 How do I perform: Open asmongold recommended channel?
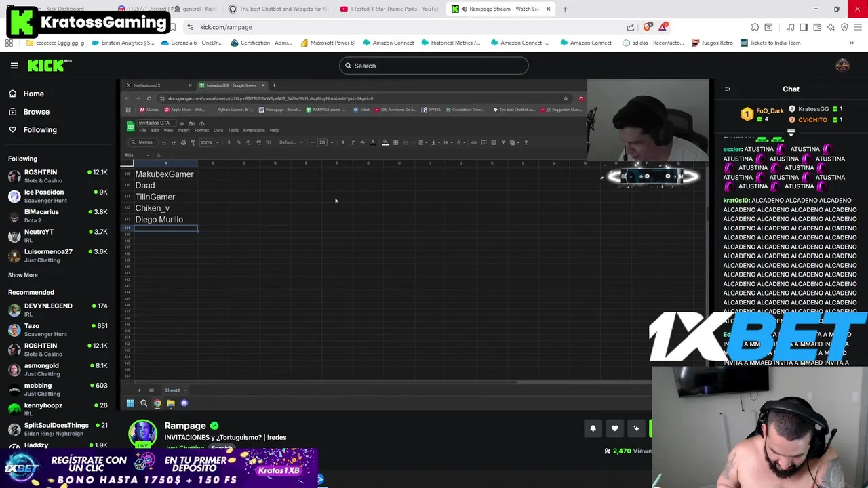pyautogui.click(x=58, y=369)
